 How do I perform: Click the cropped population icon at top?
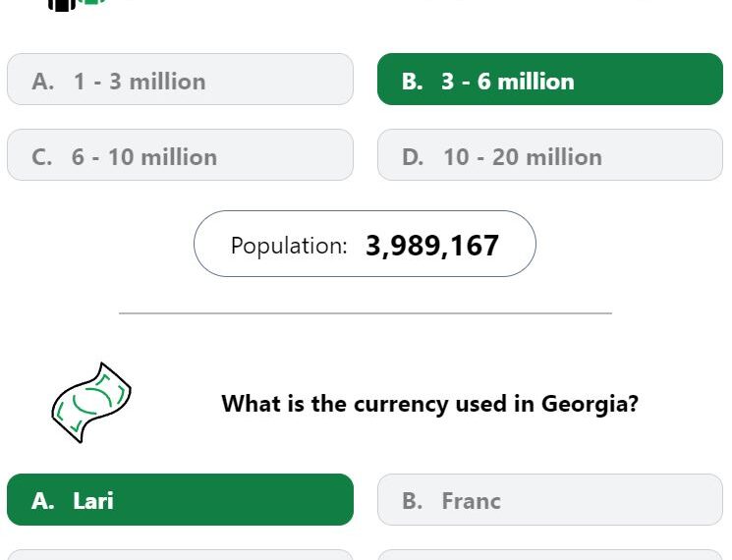tap(77, 5)
